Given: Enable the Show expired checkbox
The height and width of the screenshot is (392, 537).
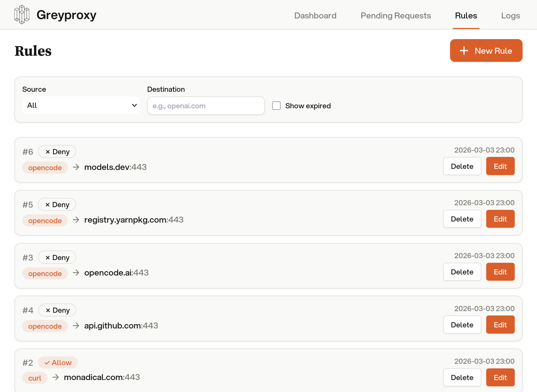Looking at the screenshot, I should [276, 106].
